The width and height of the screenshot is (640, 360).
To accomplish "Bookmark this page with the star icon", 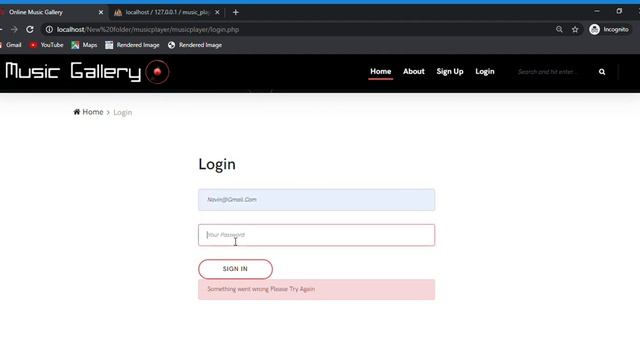I will coord(575,29).
